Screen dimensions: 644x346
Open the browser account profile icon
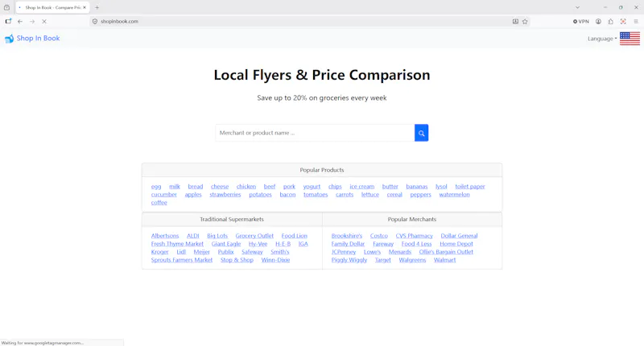click(x=598, y=22)
